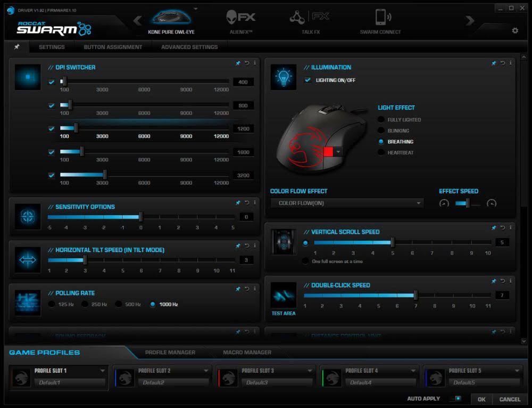Click the Cancel button
The width and height of the screenshot is (532, 408).
[x=510, y=399]
